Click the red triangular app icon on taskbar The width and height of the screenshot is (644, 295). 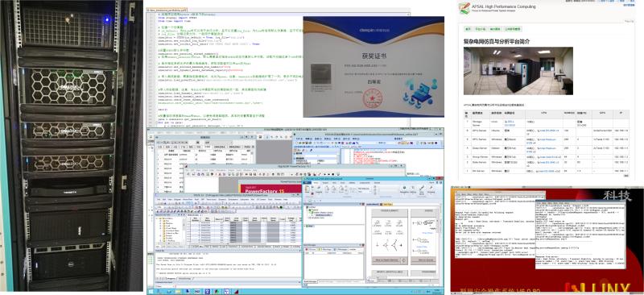click(237, 292)
